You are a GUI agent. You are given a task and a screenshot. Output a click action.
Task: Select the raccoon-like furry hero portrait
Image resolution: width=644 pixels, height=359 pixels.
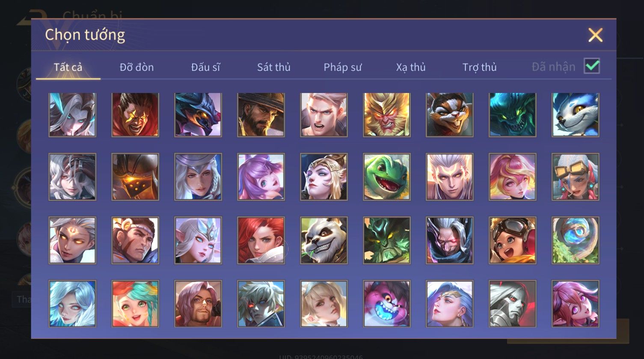pyautogui.click(x=450, y=115)
